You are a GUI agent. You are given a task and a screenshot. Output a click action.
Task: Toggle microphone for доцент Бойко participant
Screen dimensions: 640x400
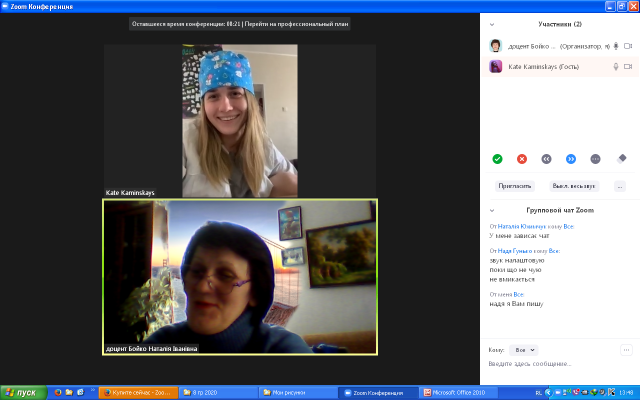(x=616, y=46)
